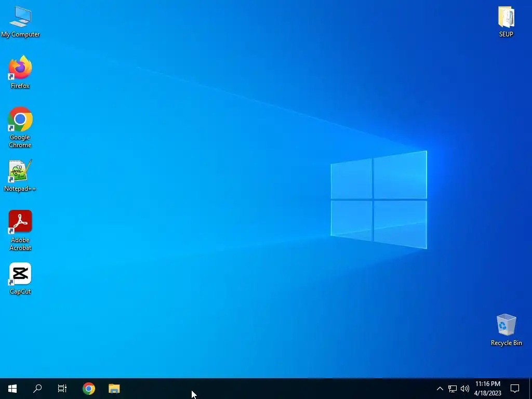Open File Explorer from the taskbar
532x399 pixels.
tap(114, 389)
